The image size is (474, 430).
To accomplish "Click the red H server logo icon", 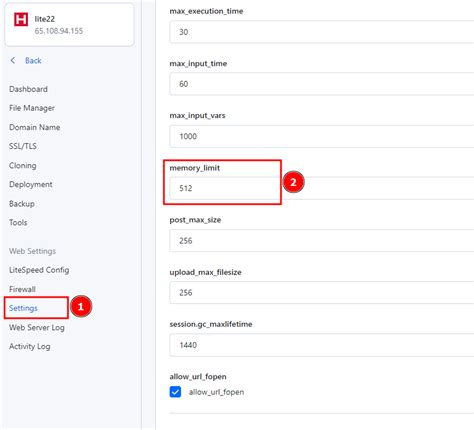I will pos(21,19).
